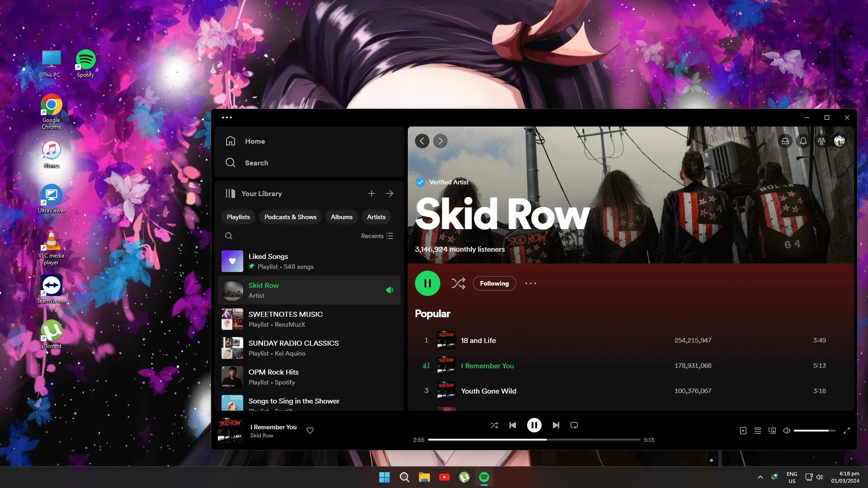Open File Explorer from taskbar
Image resolution: width=868 pixels, height=488 pixels.
(x=424, y=477)
